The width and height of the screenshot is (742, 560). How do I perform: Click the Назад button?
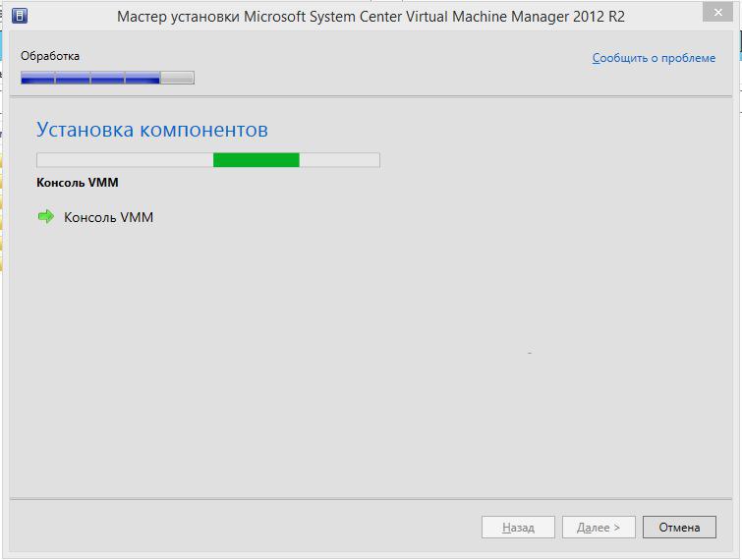pos(518,527)
